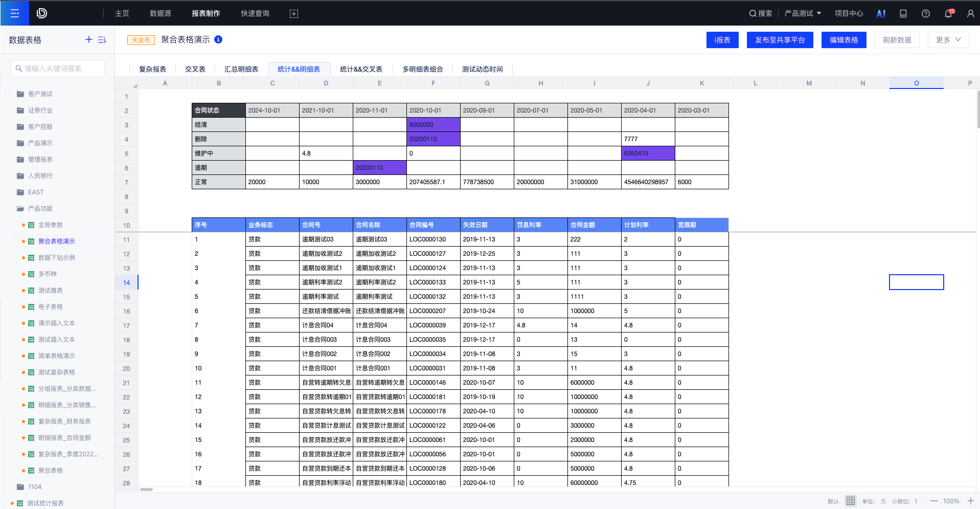Viewport: 980px width, 509px height.
Task: Select 数据下钻示例 in the sidebar tree
Action: click(x=56, y=258)
